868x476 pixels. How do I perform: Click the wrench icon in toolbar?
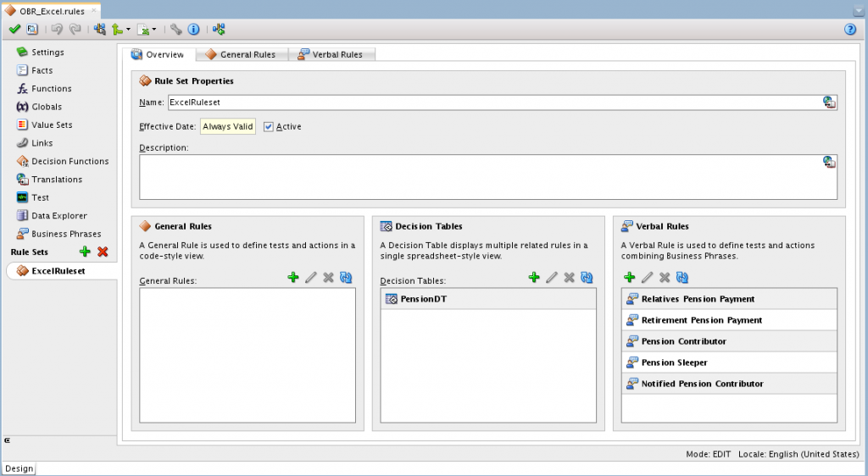[x=175, y=29]
